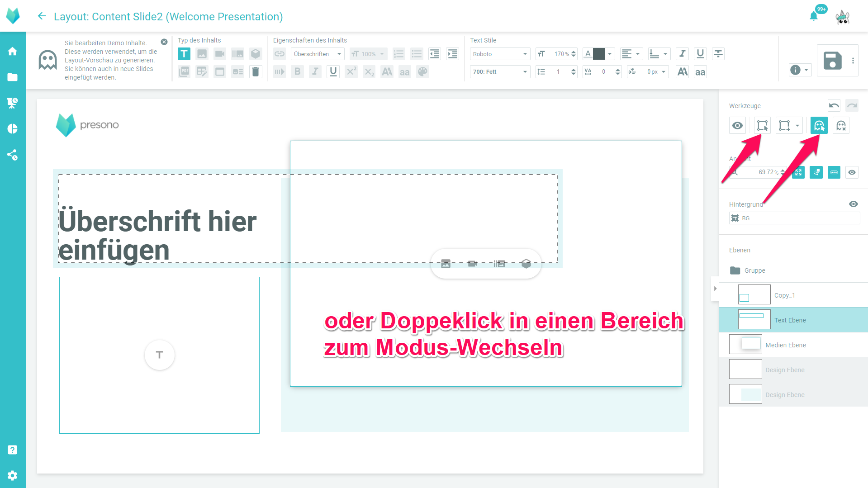This screenshot has height=488, width=868.
Task: Toggle visibility of the Hintergrund section
Action: pyautogui.click(x=854, y=204)
